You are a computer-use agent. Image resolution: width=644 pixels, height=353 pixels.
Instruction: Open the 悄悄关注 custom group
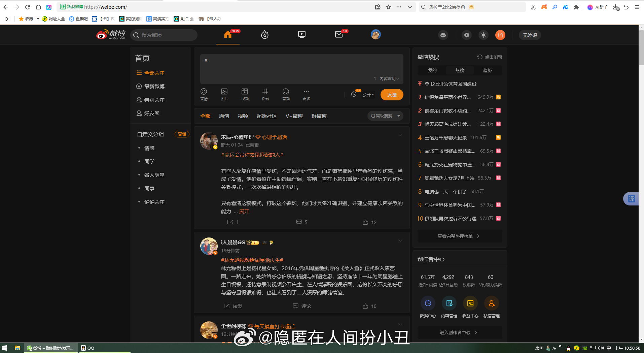154,202
